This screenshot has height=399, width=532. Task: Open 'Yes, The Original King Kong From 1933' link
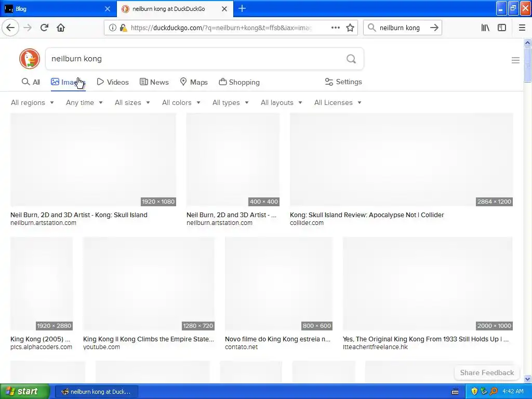tap(425, 339)
